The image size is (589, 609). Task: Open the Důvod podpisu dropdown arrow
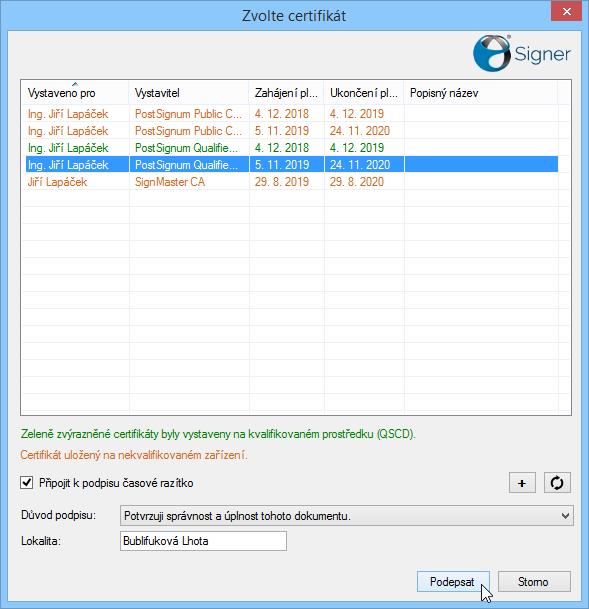point(565,516)
